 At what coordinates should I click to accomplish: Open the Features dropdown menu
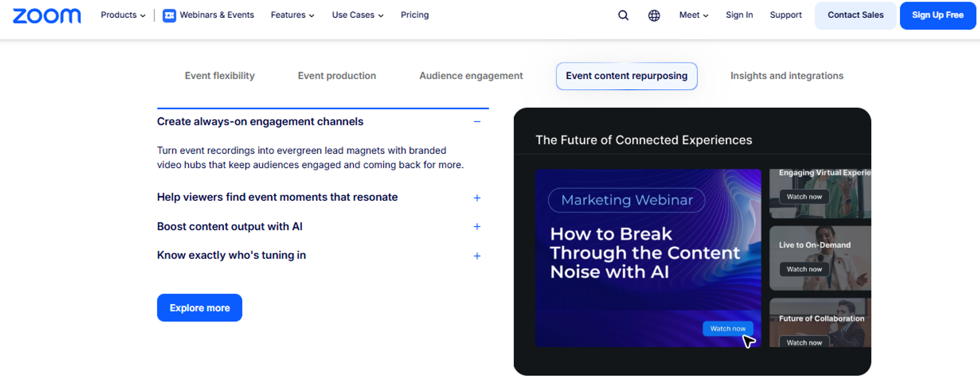tap(292, 15)
